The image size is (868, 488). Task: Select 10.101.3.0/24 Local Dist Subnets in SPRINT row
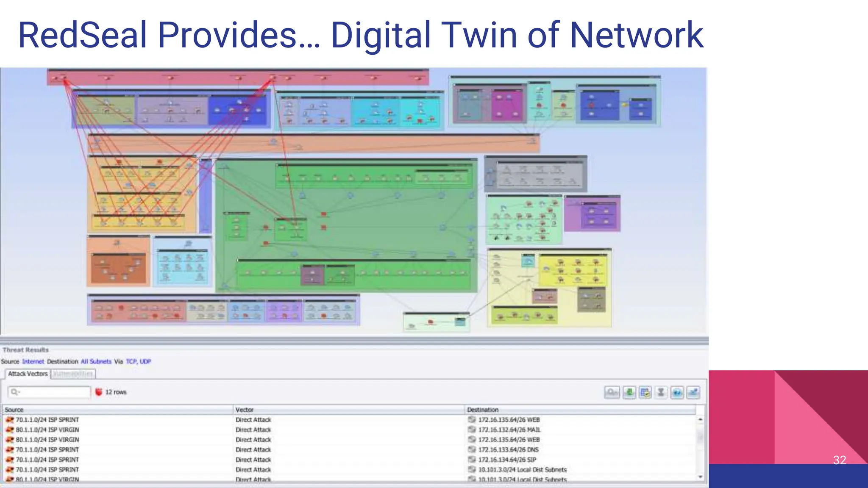click(x=523, y=469)
